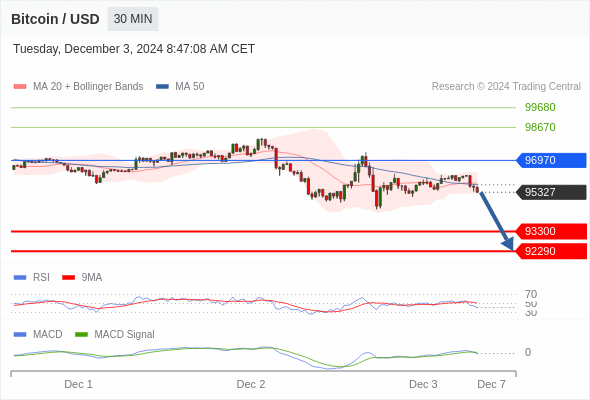Select the 96970 pivot price tag

click(550, 160)
